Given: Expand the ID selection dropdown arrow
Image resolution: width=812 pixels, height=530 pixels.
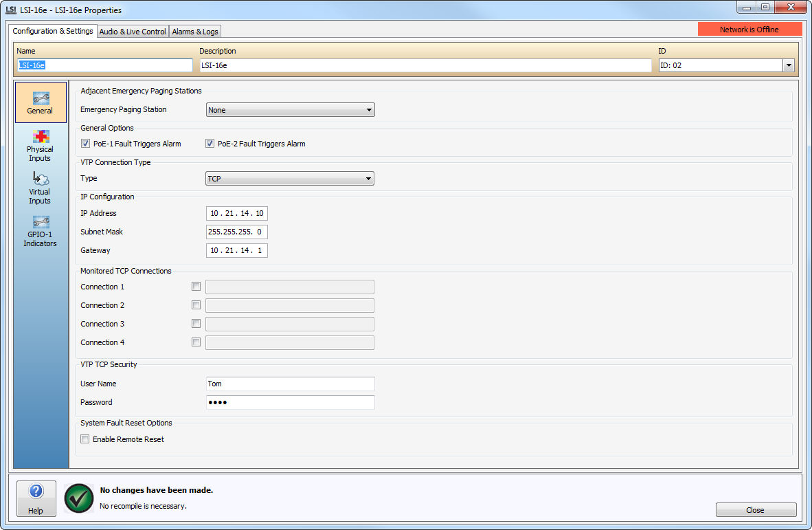Looking at the screenshot, I should [x=788, y=65].
